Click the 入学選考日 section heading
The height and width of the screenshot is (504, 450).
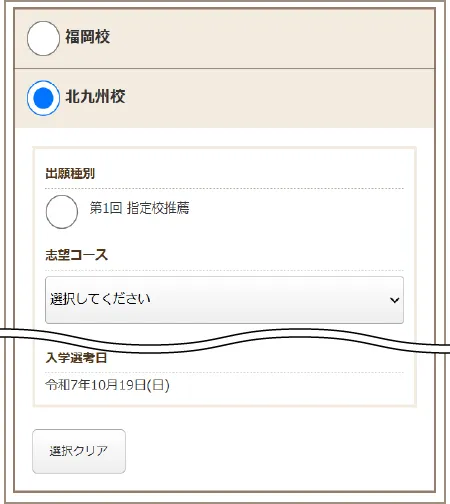[x=76, y=358]
